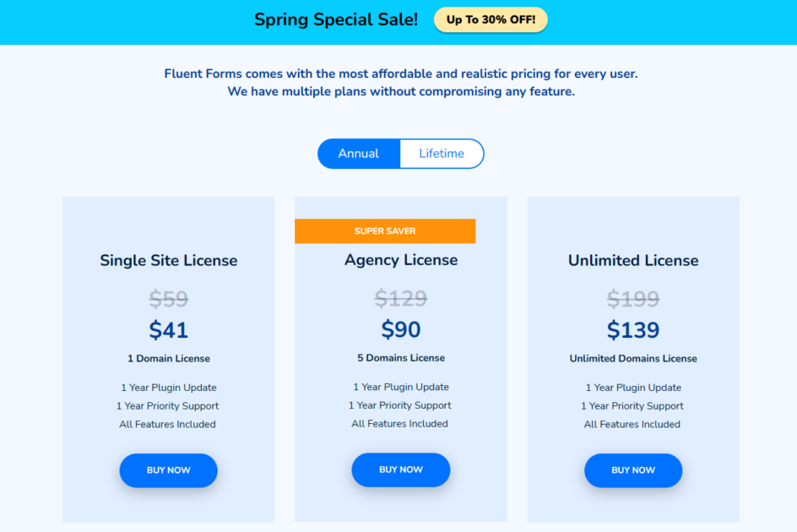Image resolution: width=797 pixels, height=532 pixels.
Task: Click the Up To 30% OFF badge
Action: pos(491,19)
